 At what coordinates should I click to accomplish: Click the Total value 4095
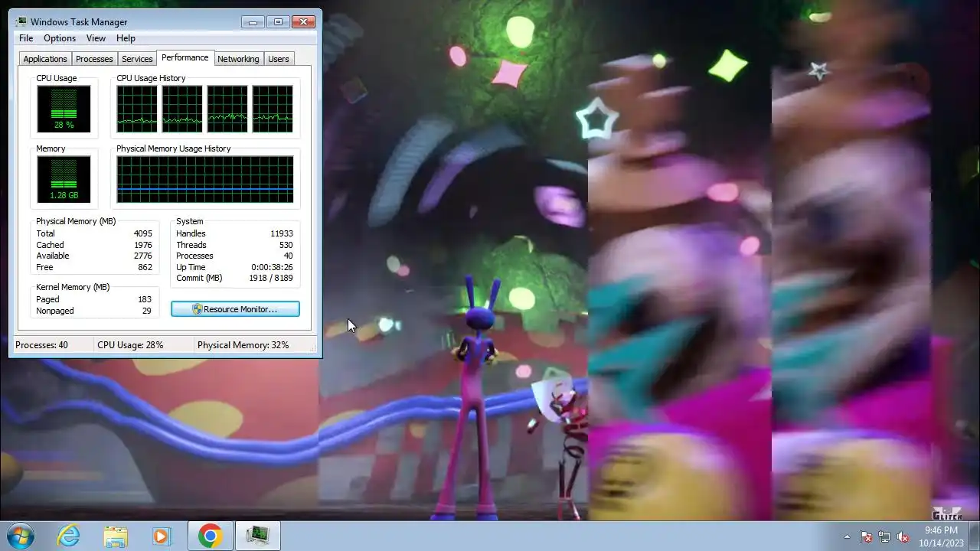pyautogui.click(x=143, y=233)
